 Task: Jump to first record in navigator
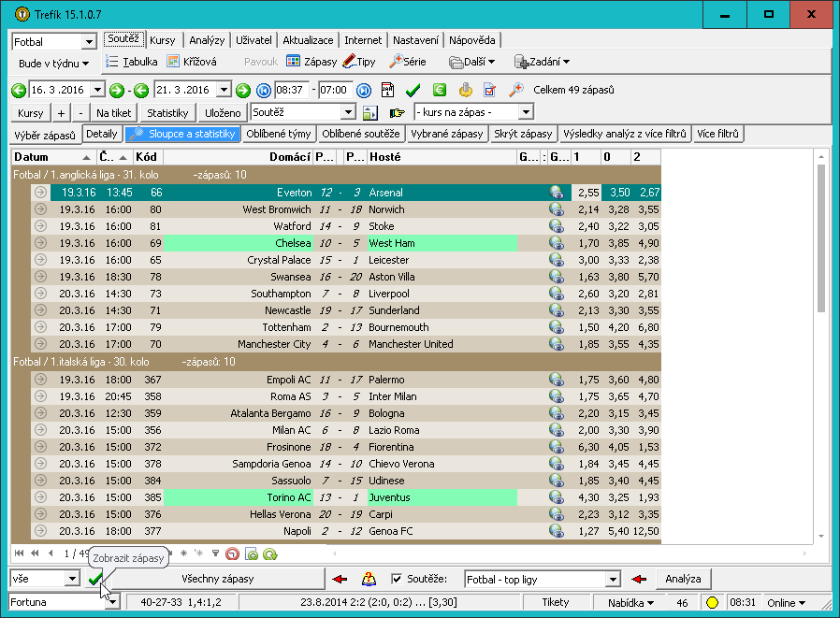coord(20,553)
